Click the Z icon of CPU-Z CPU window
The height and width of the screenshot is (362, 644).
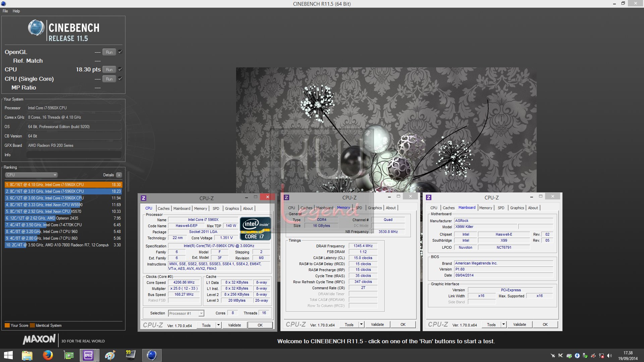click(x=144, y=198)
